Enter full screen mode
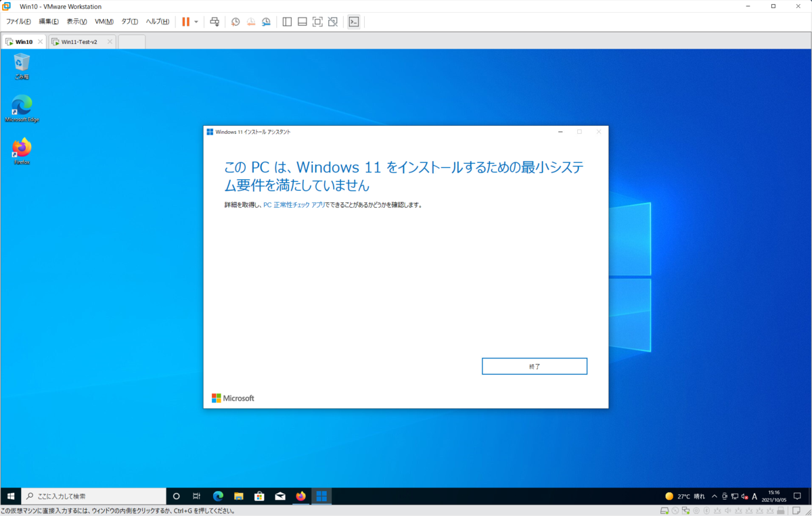 pos(317,22)
